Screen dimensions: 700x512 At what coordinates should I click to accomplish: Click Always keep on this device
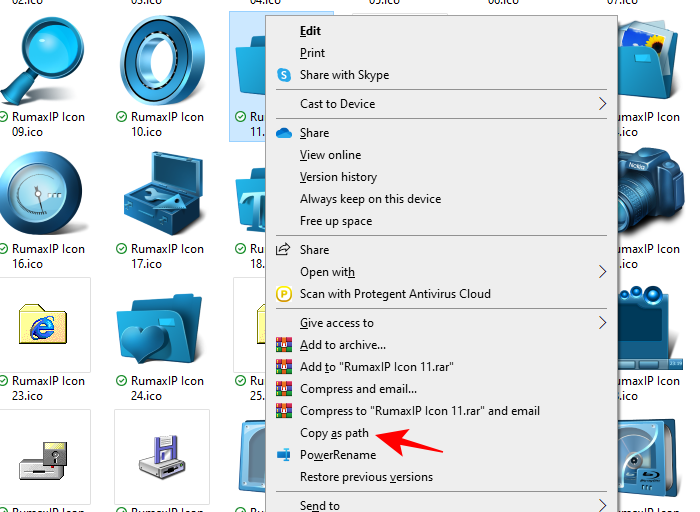point(370,199)
